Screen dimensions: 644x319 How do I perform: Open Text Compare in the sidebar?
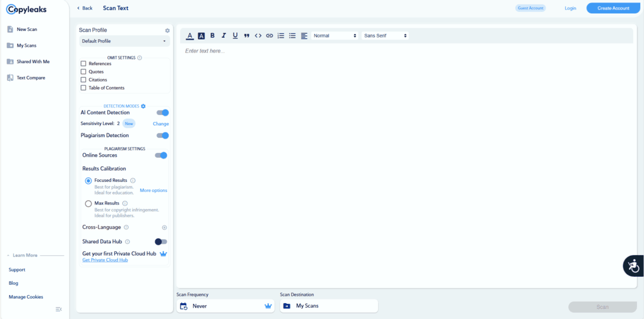click(31, 78)
